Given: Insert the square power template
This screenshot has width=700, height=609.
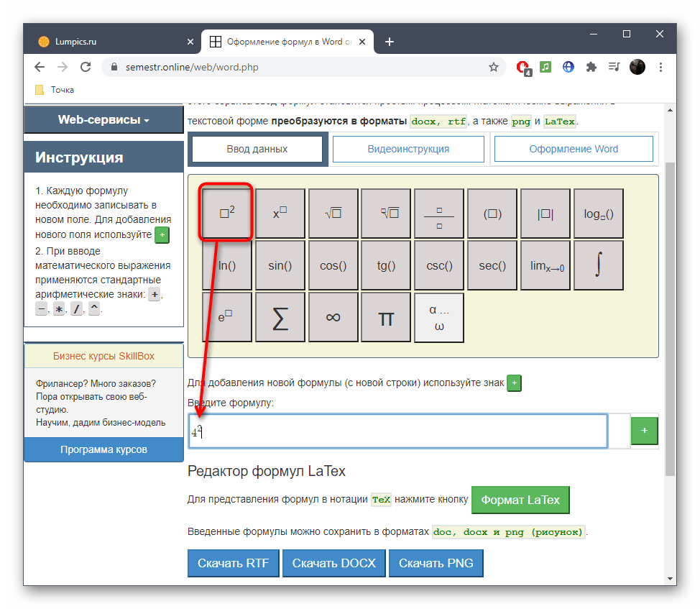Looking at the screenshot, I should 227,213.
